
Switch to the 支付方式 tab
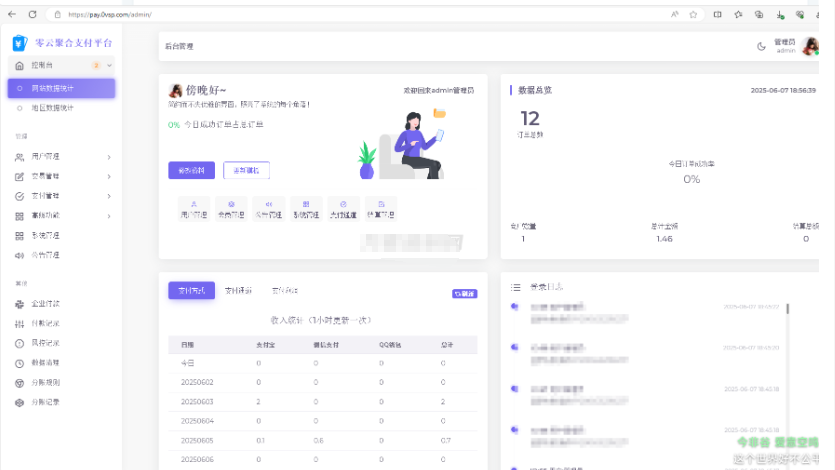tap(192, 290)
